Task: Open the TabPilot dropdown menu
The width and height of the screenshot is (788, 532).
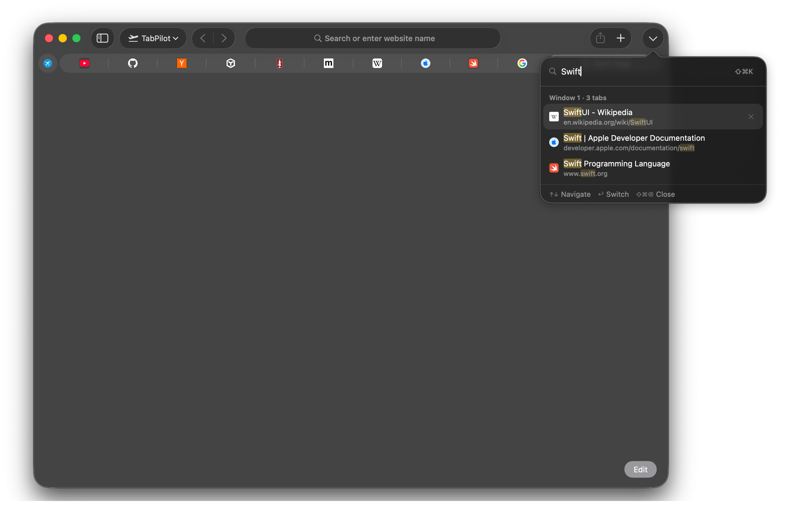Action: pos(153,38)
